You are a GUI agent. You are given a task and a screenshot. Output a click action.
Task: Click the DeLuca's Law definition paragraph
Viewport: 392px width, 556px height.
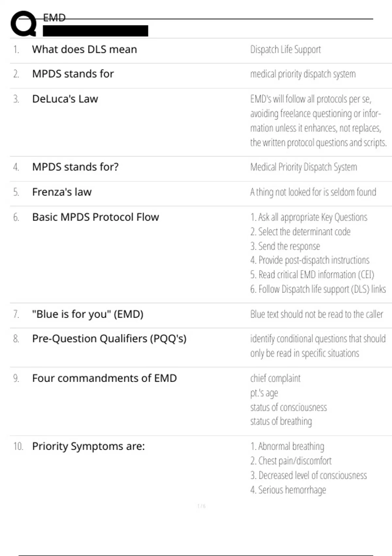point(318,121)
